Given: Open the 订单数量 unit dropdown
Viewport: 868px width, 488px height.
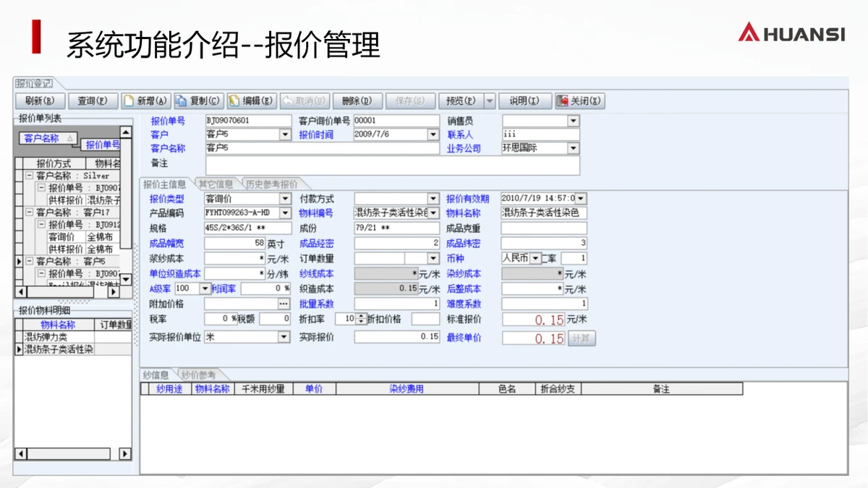Looking at the screenshot, I should tap(433, 258).
